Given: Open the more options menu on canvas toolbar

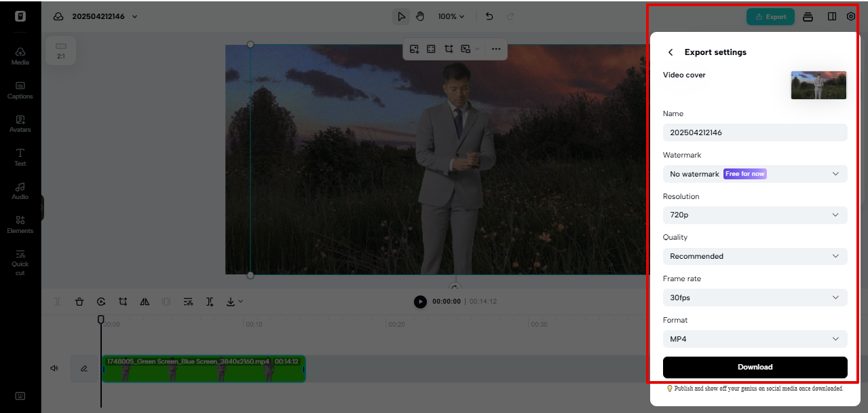Looking at the screenshot, I should click(496, 49).
